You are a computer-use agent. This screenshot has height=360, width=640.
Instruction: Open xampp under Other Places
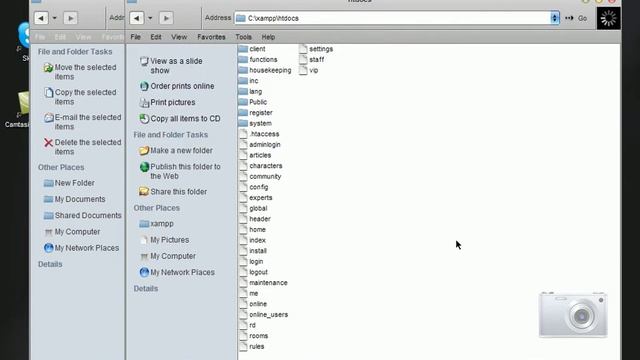coord(156,224)
